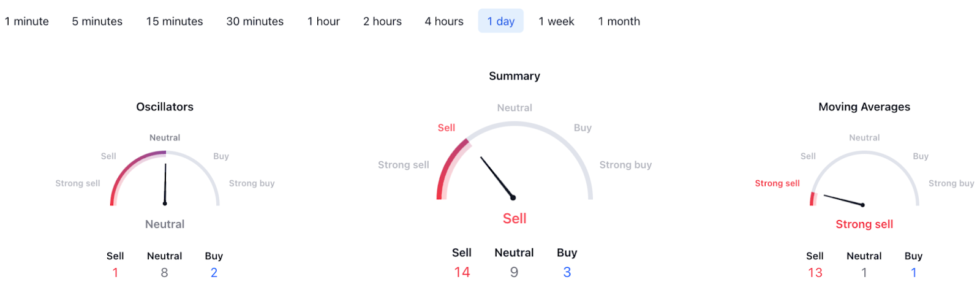Click Oscillators neutral count 8
The image size is (980, 301).
[164, 273]
